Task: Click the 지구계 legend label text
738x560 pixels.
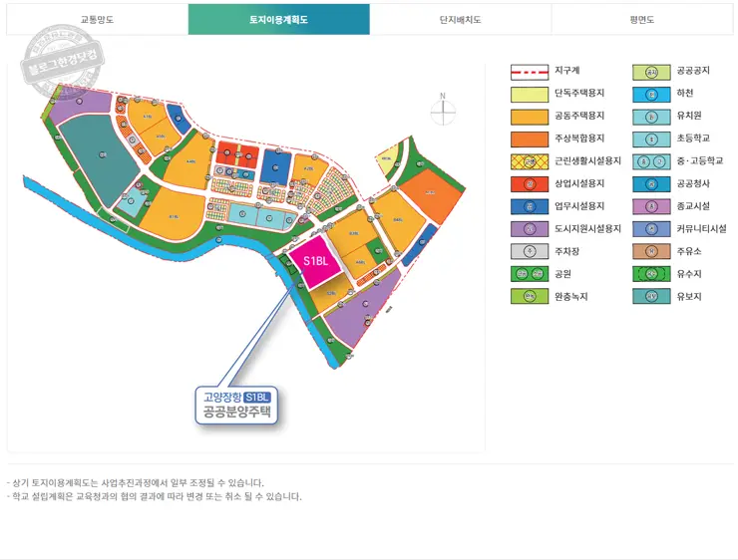Action: click(567, 71)
